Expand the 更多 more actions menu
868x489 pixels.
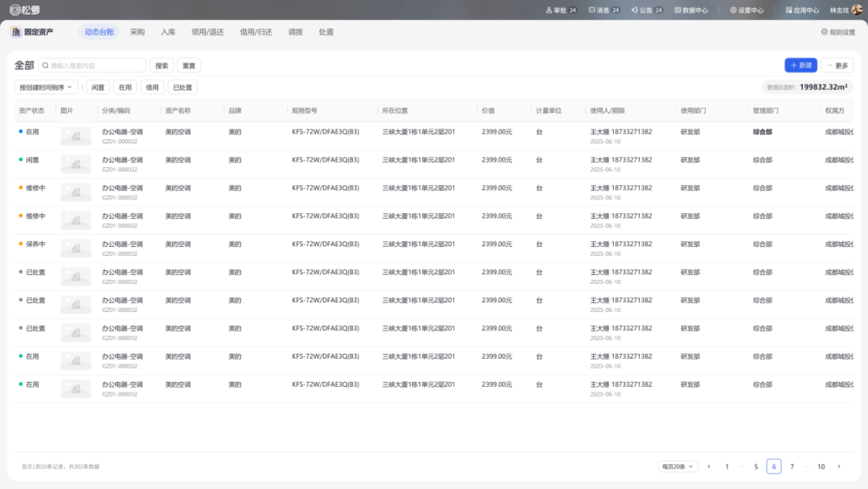837,65
